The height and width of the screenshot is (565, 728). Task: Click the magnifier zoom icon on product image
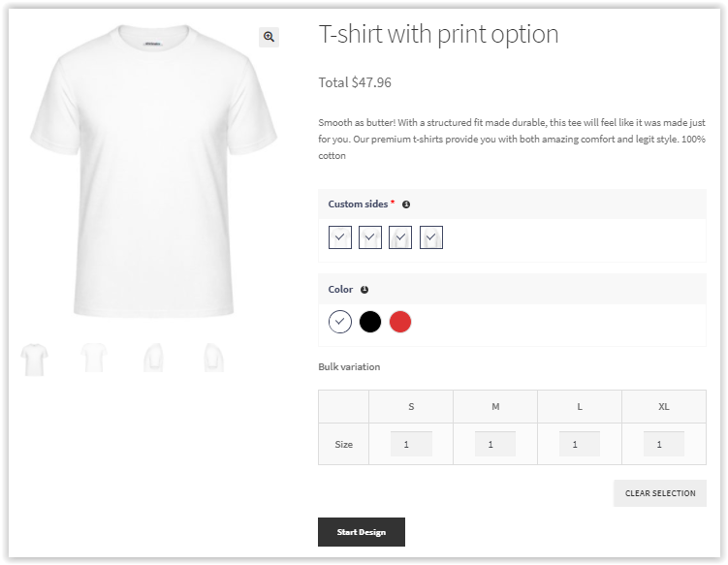[x=269, y=37]
